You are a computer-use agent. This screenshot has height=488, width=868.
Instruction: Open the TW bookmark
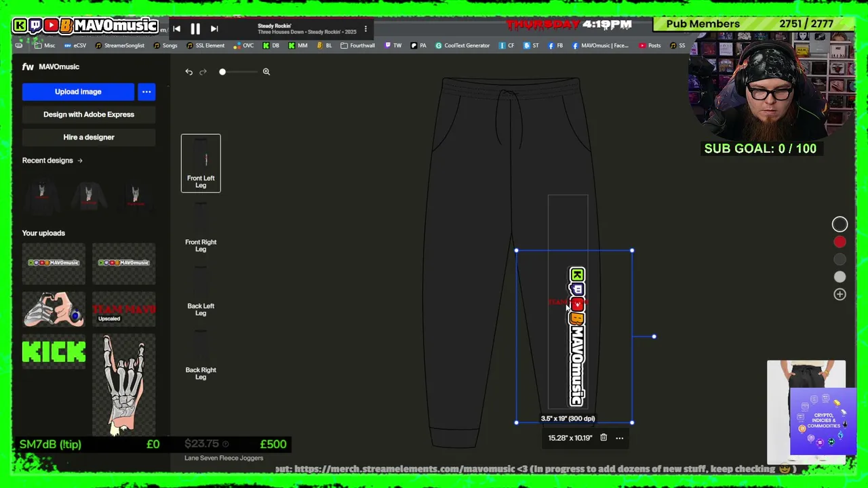(393, 45)
